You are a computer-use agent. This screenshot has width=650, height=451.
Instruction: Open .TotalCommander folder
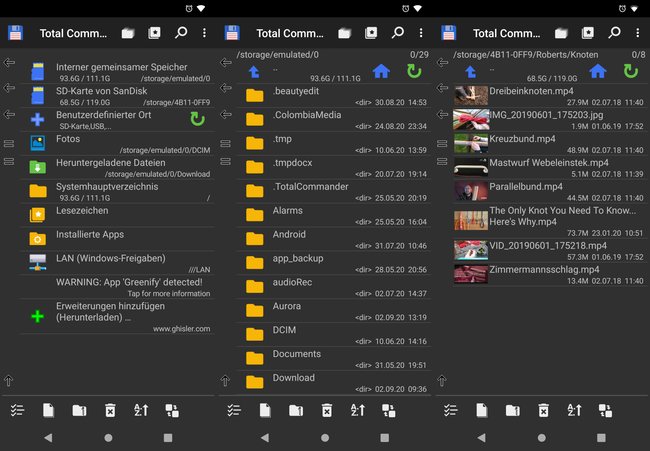tap(333, 192)
